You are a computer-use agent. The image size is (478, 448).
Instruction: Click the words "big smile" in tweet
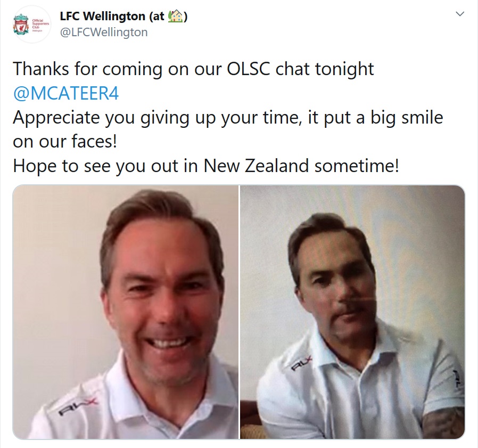click(407, 118)
